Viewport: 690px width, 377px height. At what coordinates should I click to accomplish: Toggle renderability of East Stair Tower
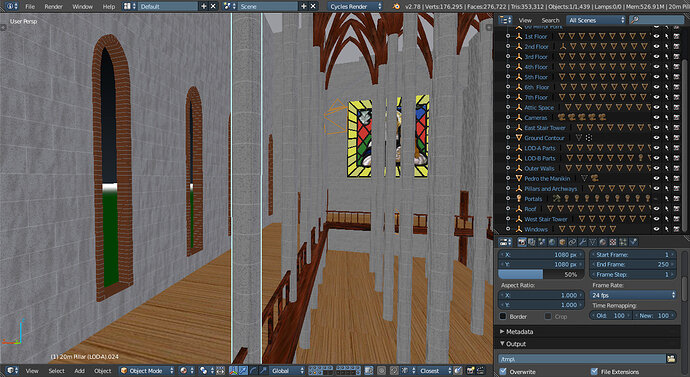point(677,128)
